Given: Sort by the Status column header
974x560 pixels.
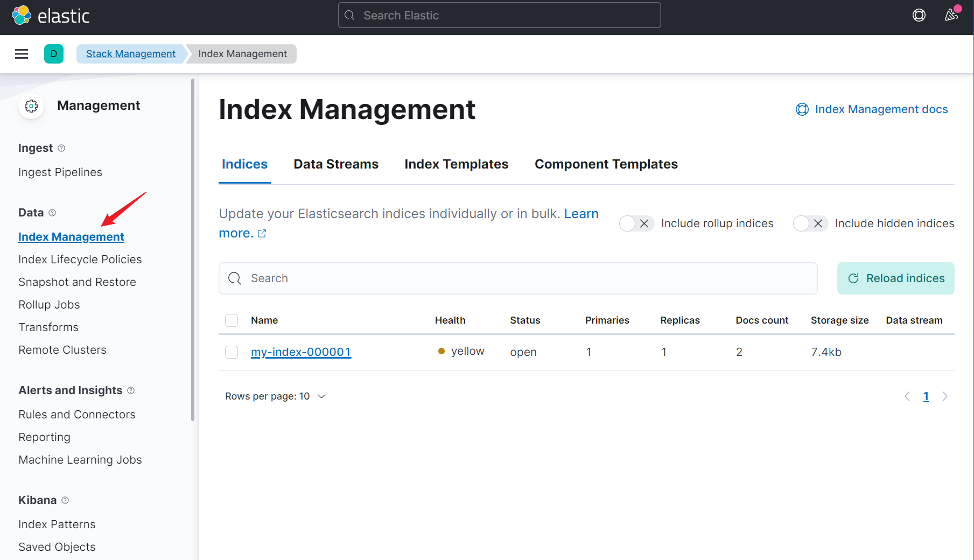Looking at the screenshot, I should [525, 320].
